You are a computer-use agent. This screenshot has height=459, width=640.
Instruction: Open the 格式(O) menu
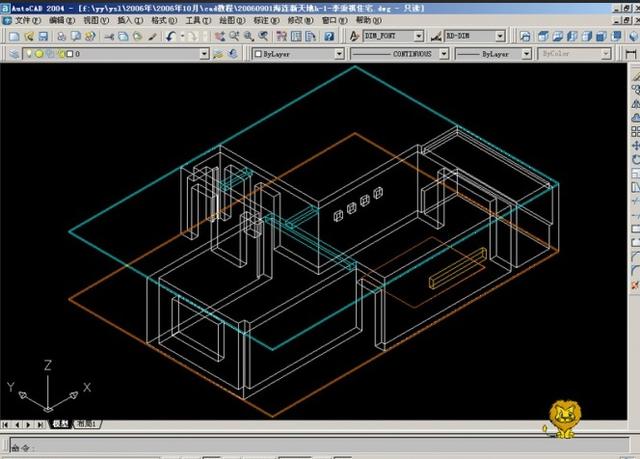(164, 20)
